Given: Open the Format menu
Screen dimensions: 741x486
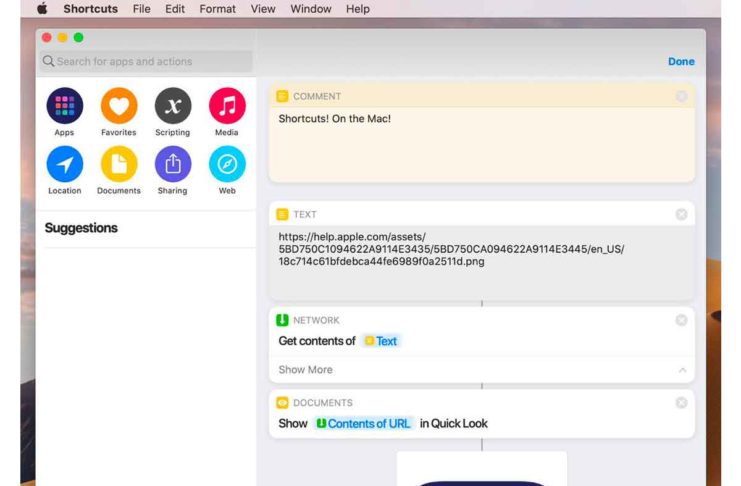Looking at the screenshot, I should click(217, 9).
